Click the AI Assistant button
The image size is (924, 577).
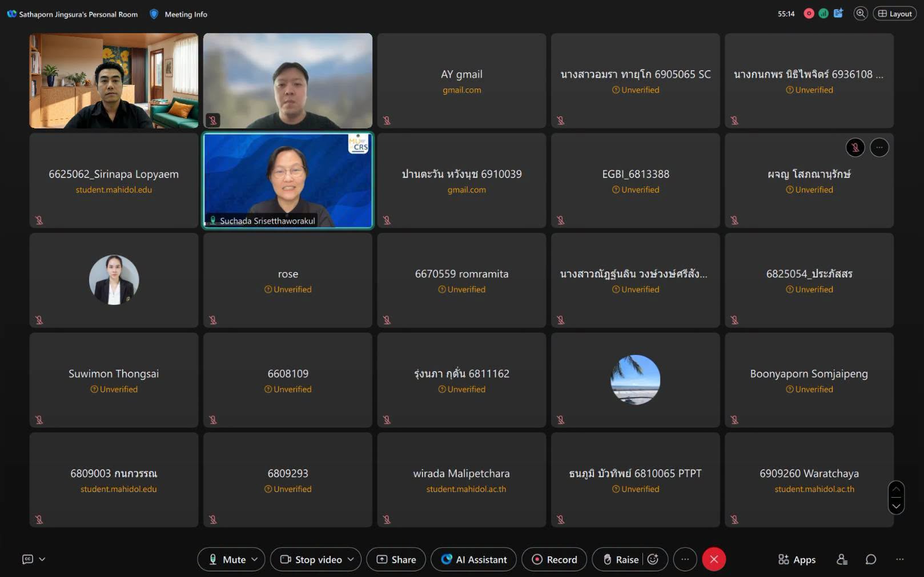tap(473, 559)
